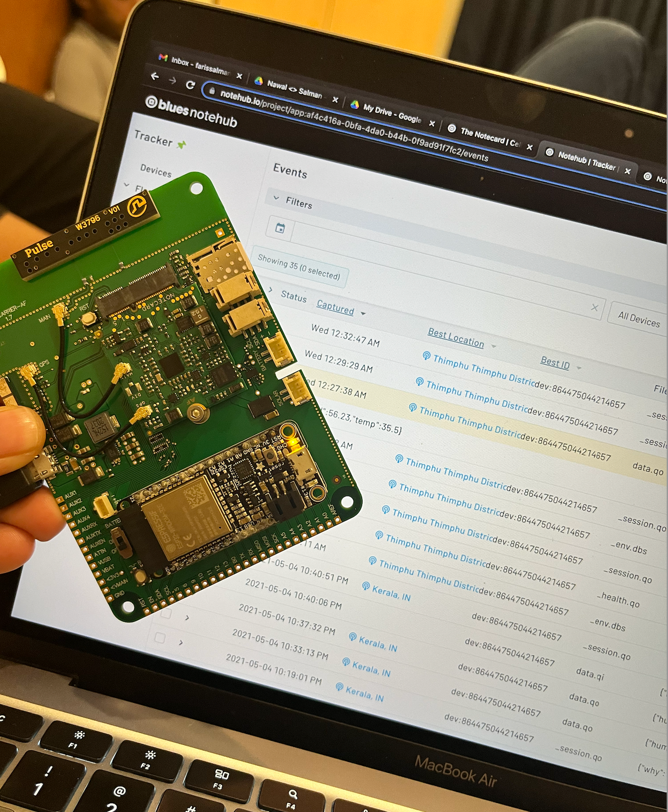Open Thimphu location for 12:27:38 AM event
The image size is (668, 812).
click(470, 422)
